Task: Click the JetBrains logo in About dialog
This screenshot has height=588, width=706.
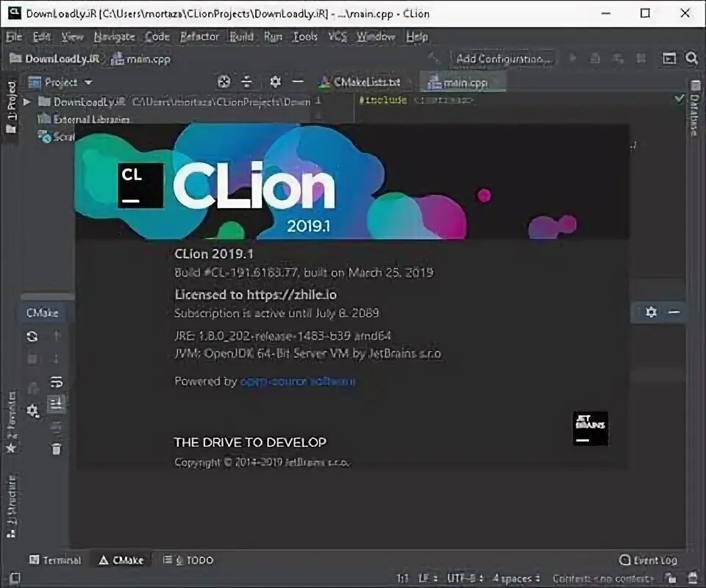Action: pyautogui.click(x=591, y=429)
